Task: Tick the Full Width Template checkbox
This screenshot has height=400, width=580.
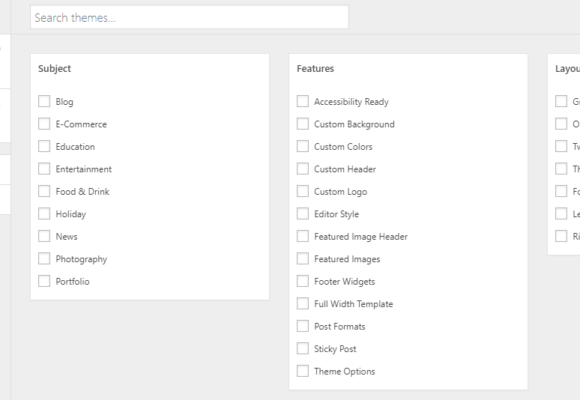Action: point(303,303)
